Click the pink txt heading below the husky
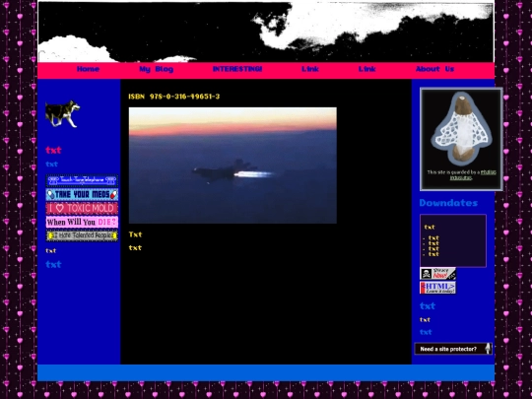532x399 pixels. click(53, 150)
